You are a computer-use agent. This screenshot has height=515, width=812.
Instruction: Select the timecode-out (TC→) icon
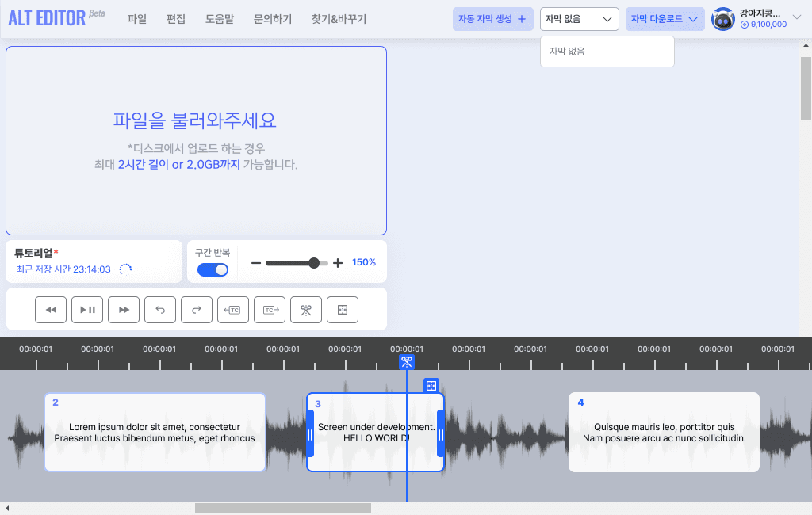pos(270,310)
